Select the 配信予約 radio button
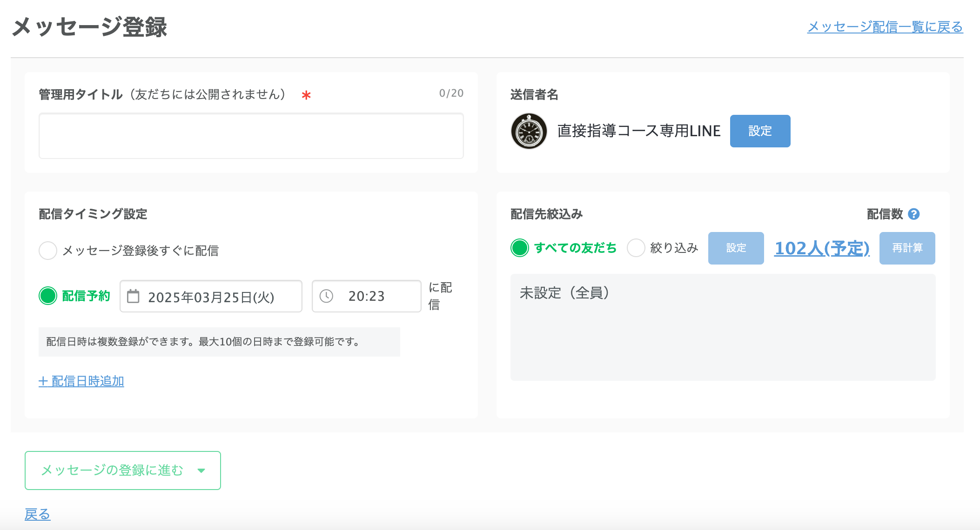980x530 pixels. pyautogui.click(x=48, y=296)
